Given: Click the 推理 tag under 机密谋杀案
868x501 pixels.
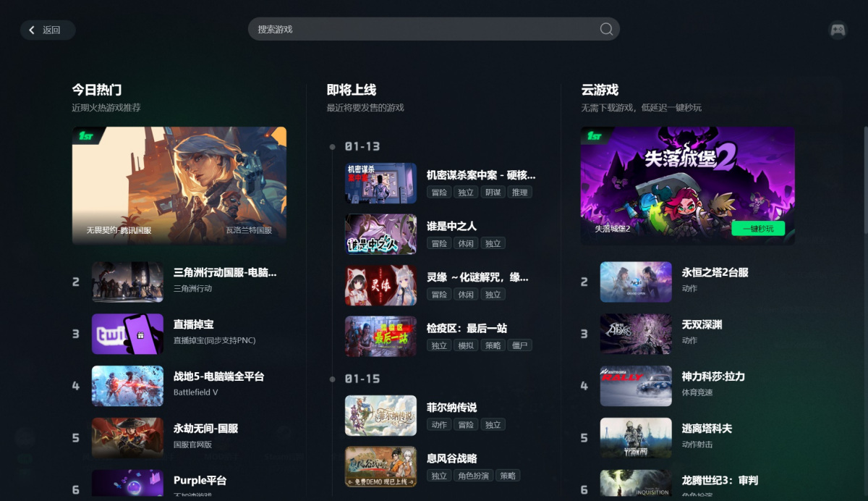Looking at the screenshot, I should point(519,192).
